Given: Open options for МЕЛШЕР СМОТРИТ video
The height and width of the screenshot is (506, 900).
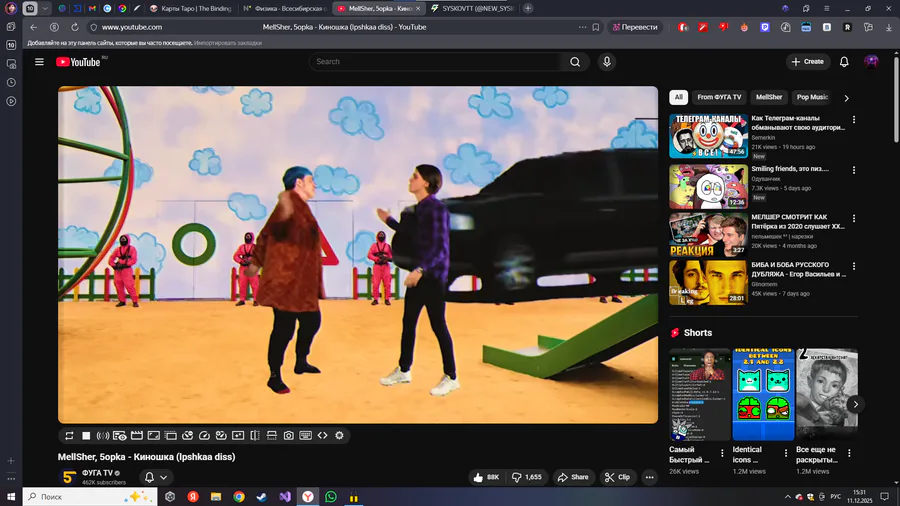Looking at the screenshot, I should click(x=854, y=219).
